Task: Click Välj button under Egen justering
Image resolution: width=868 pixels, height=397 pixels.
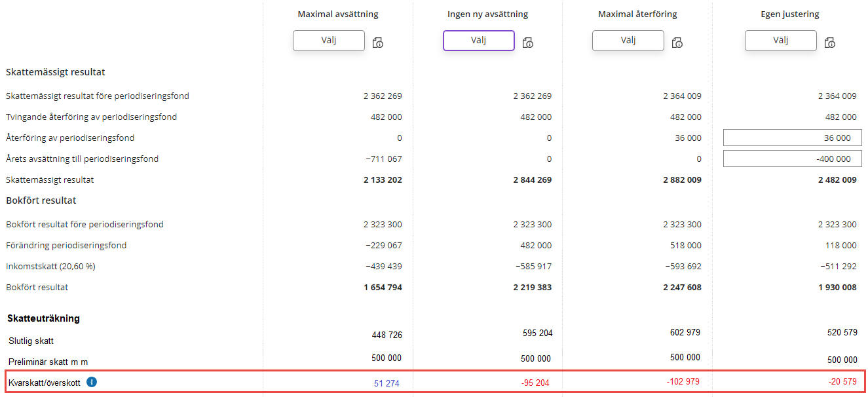Action: [780, 41]
